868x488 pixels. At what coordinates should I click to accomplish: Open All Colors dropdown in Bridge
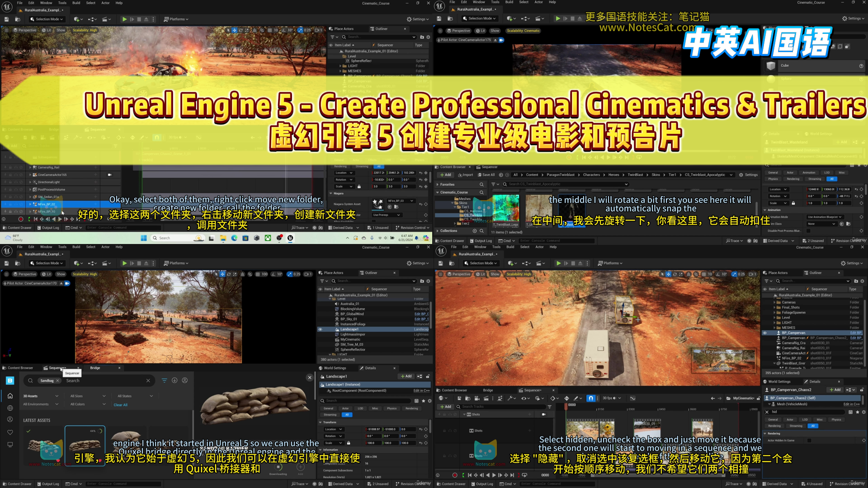point(88,404)
